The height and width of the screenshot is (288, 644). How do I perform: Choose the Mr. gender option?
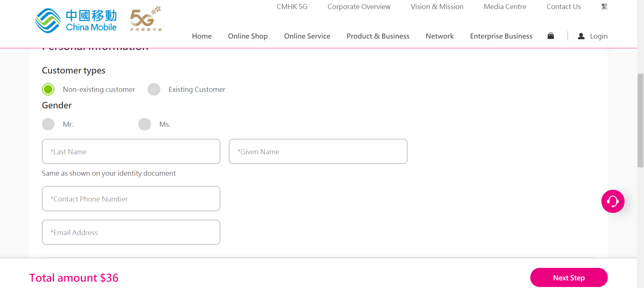click(x=48, y=124)
